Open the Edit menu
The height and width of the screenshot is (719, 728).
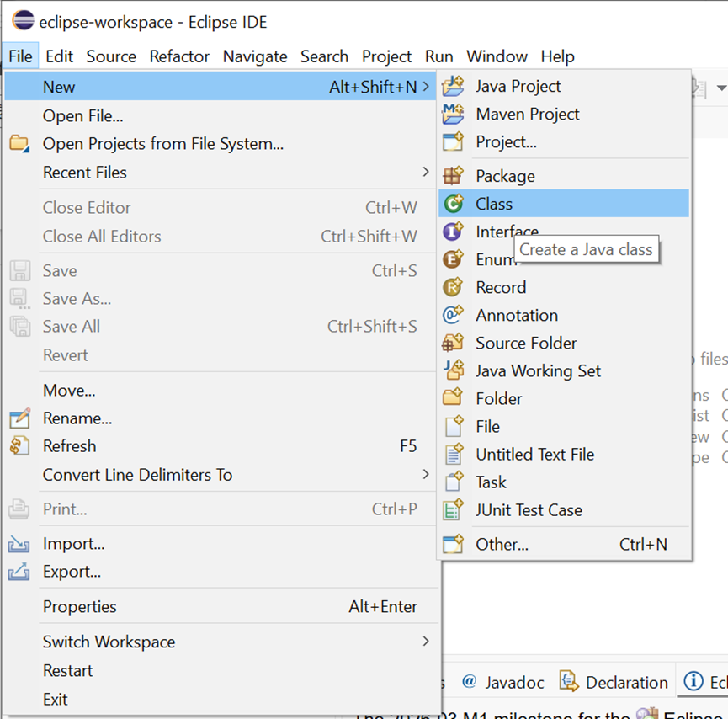click(59, 56)
